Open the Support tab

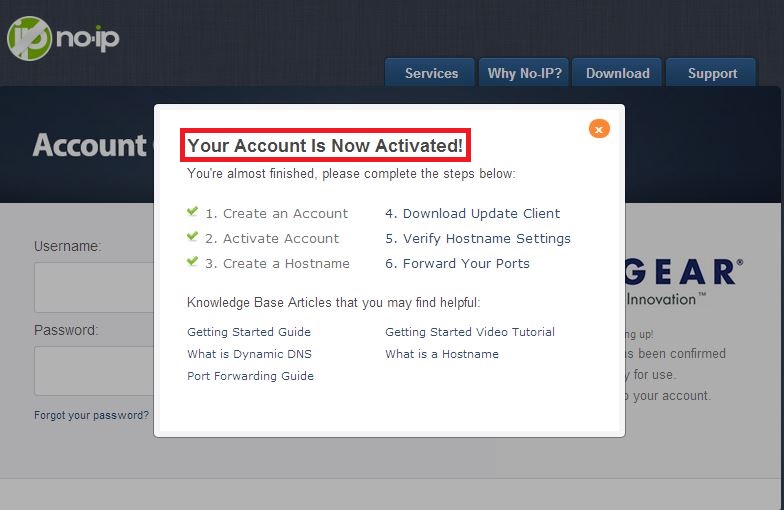712,73
